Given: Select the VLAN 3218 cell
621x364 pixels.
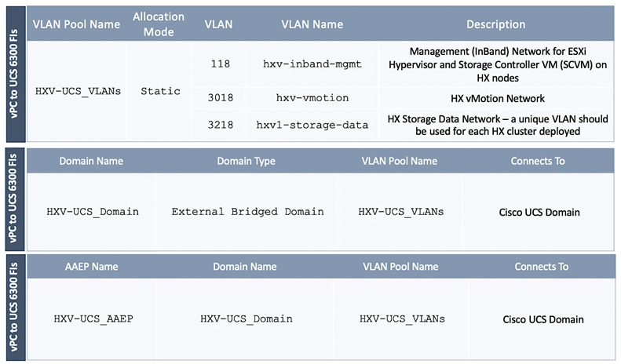Looking at the screenshot, I should point(218,124).
